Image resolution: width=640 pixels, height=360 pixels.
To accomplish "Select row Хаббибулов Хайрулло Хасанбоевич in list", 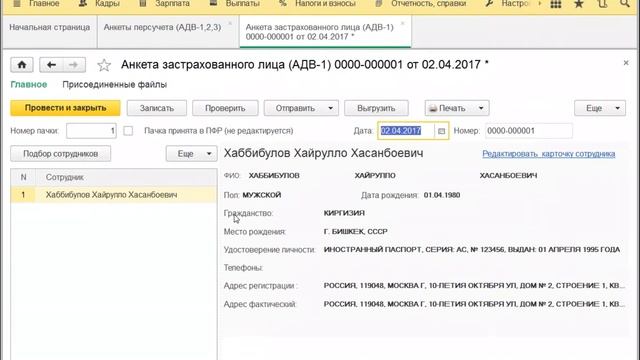I will pos(114,195).
